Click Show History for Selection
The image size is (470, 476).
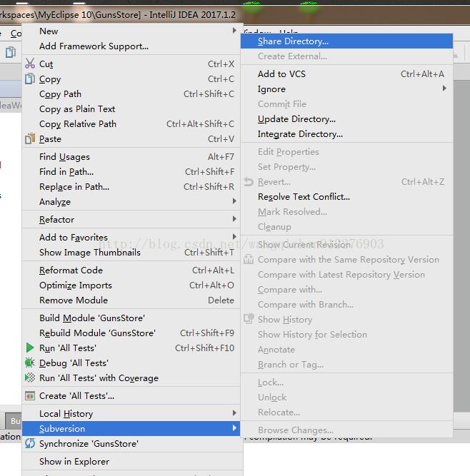coord(346,334)
